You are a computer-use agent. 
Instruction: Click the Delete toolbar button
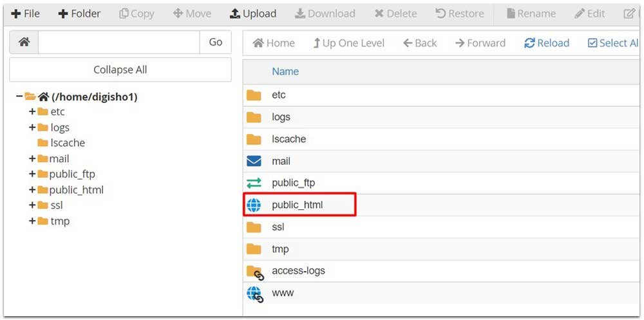pyautogui.click(x=395, y=14)
